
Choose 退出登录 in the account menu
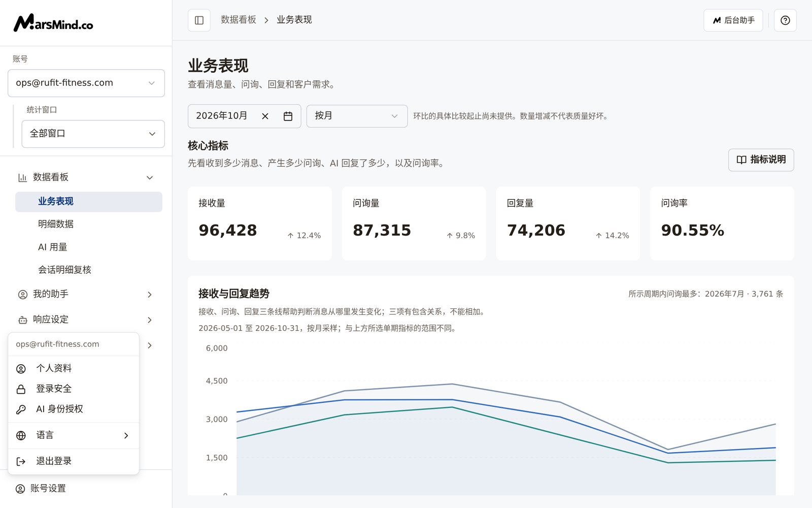[x=74, y=461]
